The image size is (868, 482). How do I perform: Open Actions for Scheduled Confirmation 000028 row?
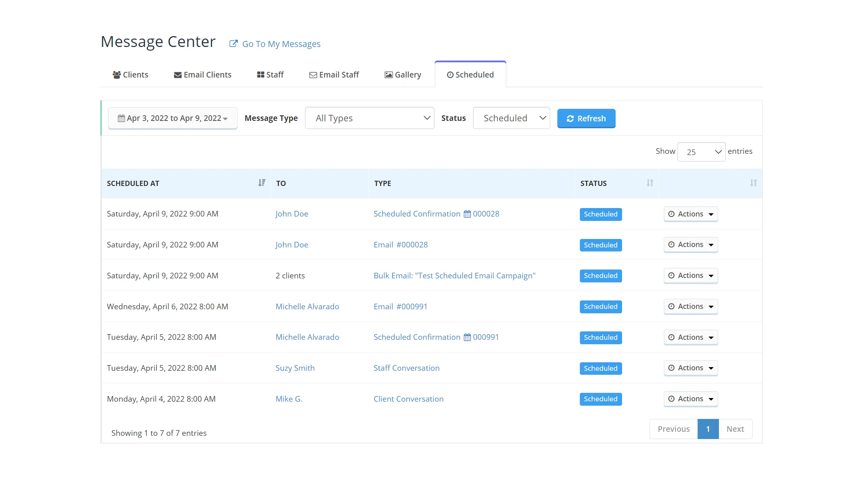click(691, 214)
